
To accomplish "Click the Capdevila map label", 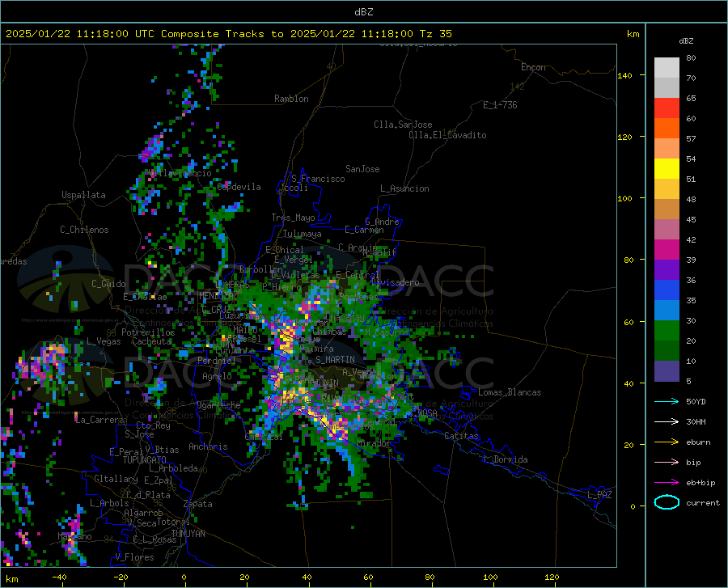I will (x=239, y=187).
